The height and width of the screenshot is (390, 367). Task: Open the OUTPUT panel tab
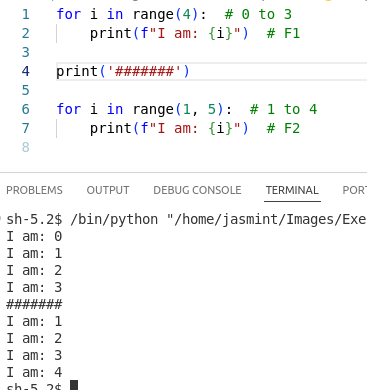108,190
